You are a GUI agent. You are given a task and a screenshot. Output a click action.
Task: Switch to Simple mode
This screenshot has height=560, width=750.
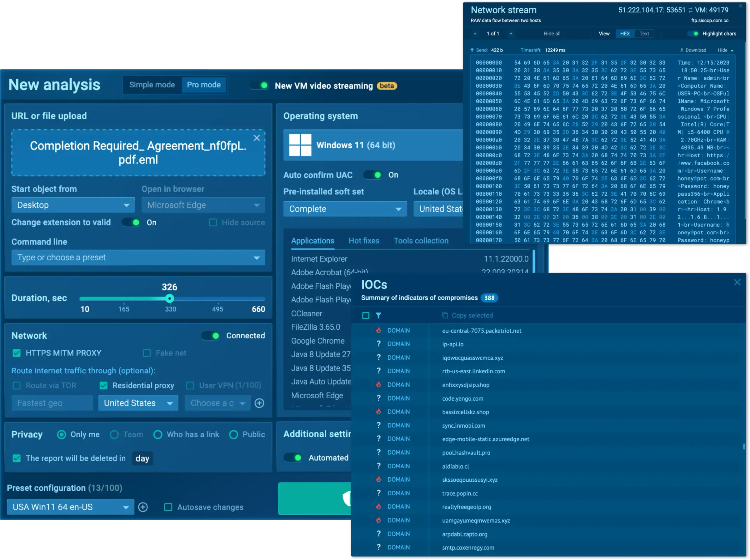[x=152, y=85]
